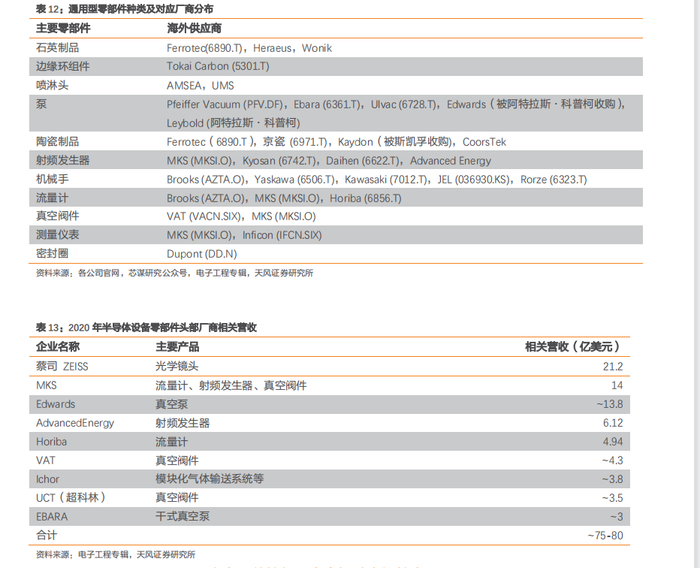Viewport: 700px width, 568px height.
Task: Select the table 12 title text
Action: point(125,9)
